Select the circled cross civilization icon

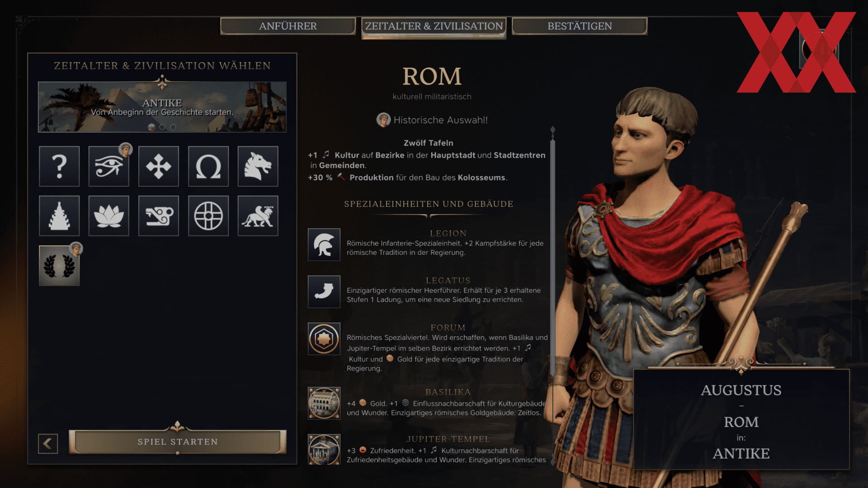pyautogui.click(x=208, y=216)
